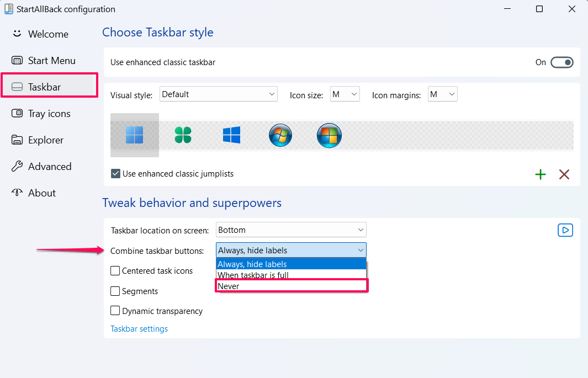Enable Dynamic transparency checkbox
Screen dimensions: 588x378
coord(115,311)
